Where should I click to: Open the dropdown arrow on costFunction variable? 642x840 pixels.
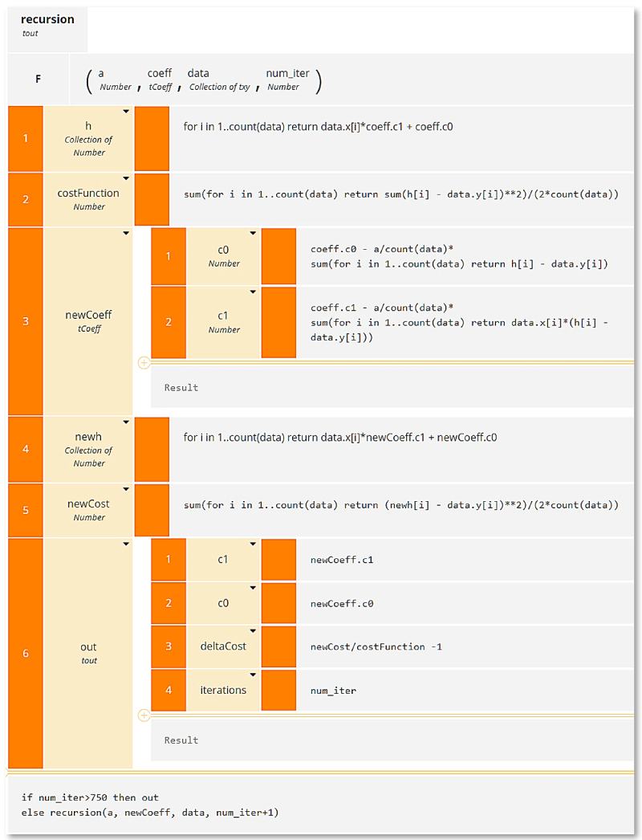click(x=126, y=178)
